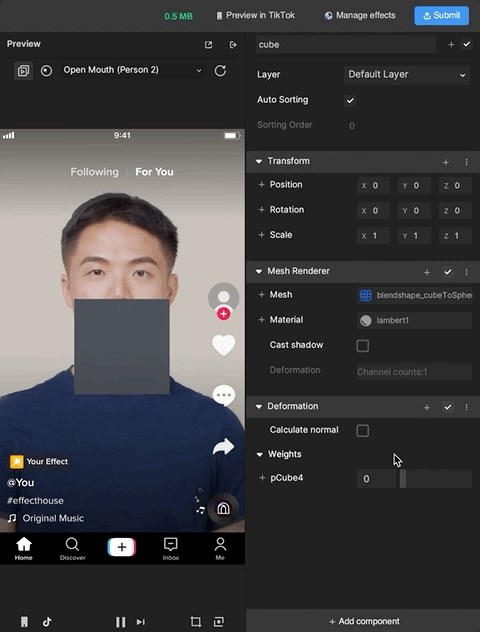Screen dimensions: 480x632
Task: Pop out the Preview panel window
Action: click(208, 45)
